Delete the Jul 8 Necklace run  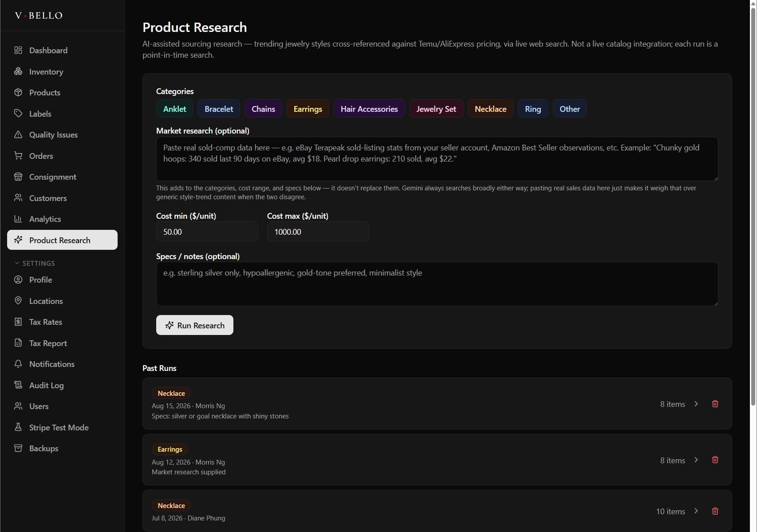[x=715, y=511]
